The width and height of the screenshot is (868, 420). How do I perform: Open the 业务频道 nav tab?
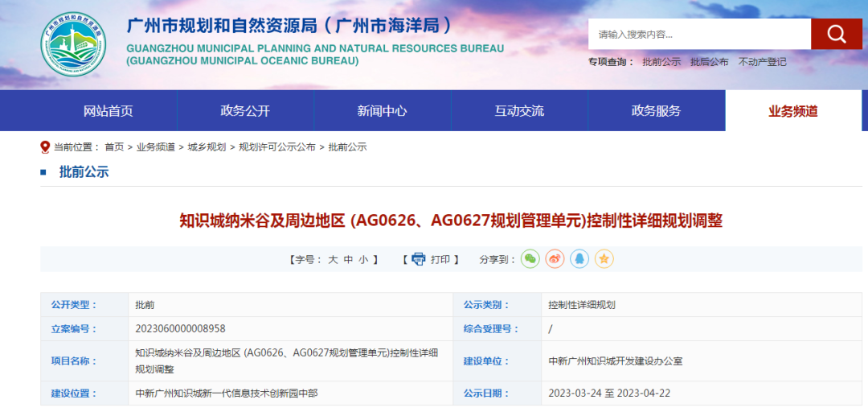793,111
